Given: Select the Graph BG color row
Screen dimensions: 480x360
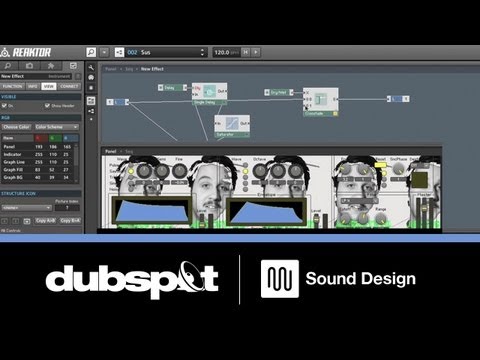Looking at the screenshot, I should (38, 177).
